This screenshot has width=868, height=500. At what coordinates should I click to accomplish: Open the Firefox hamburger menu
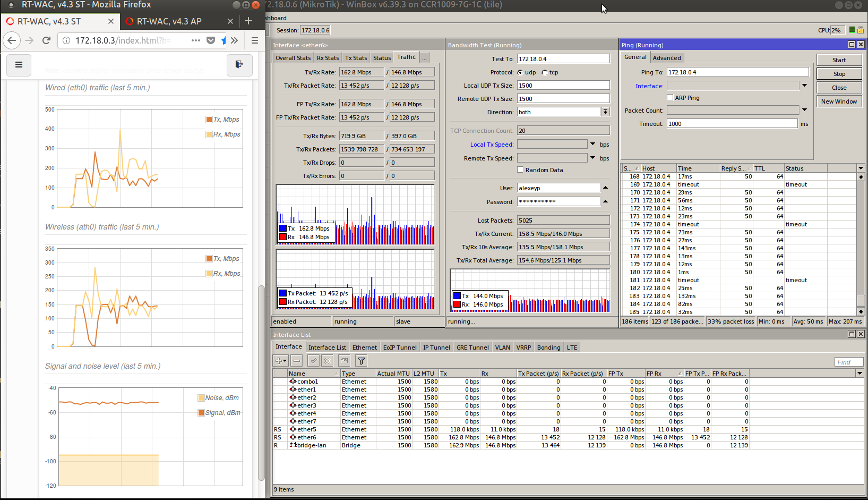(255, 40)
